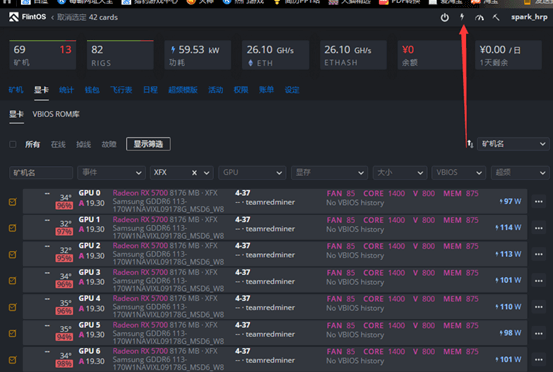The width and height of the screenshot is (553, 372).
Task: Toggle the sort direction arrows icon
Action: point(470,144)
